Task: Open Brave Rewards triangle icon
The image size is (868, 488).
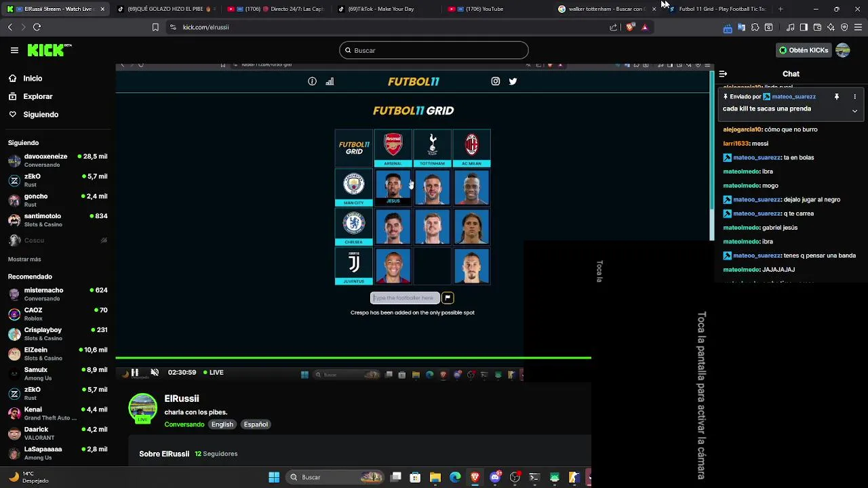Action: click(645, 27)
